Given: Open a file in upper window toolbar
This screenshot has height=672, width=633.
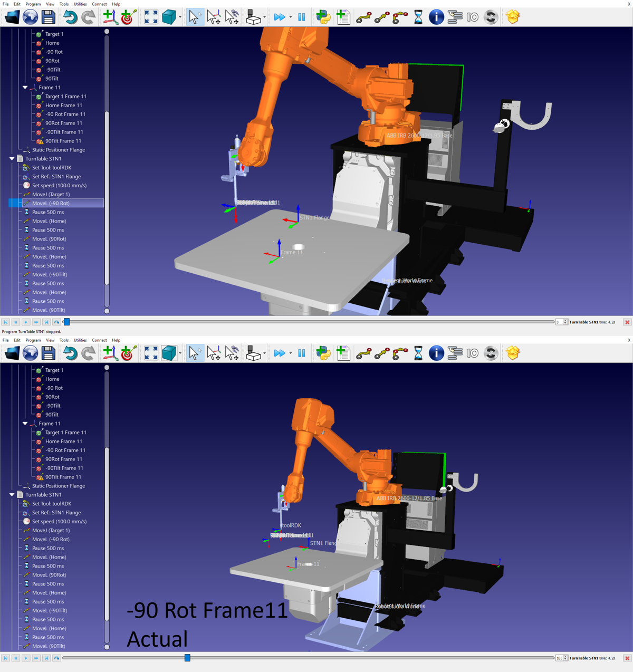Looking at the screenshot, I should (12, 17).
